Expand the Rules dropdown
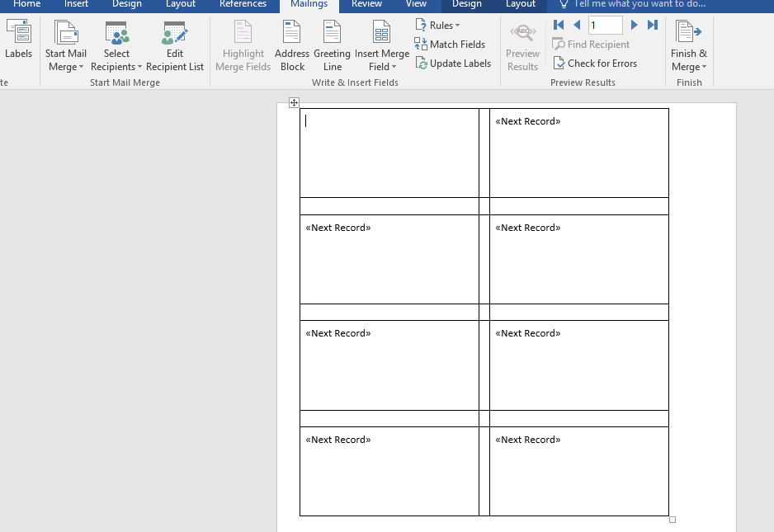774x532 pixels. click(x=438, y=26)
